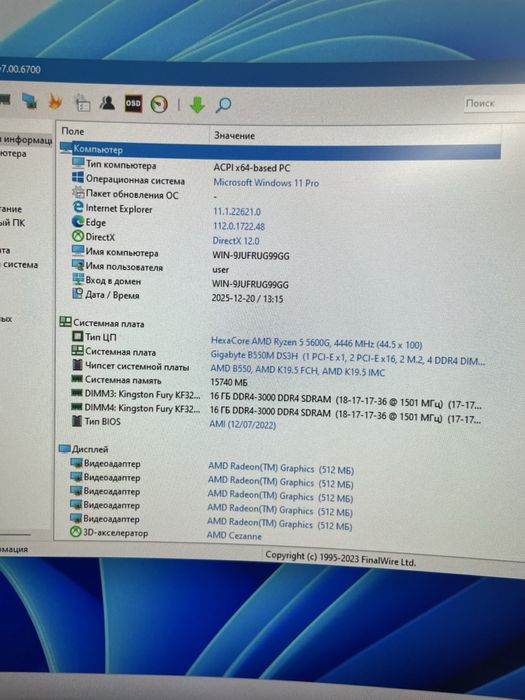
Task: Focus the Поиск search field
Action: point(494,103)
